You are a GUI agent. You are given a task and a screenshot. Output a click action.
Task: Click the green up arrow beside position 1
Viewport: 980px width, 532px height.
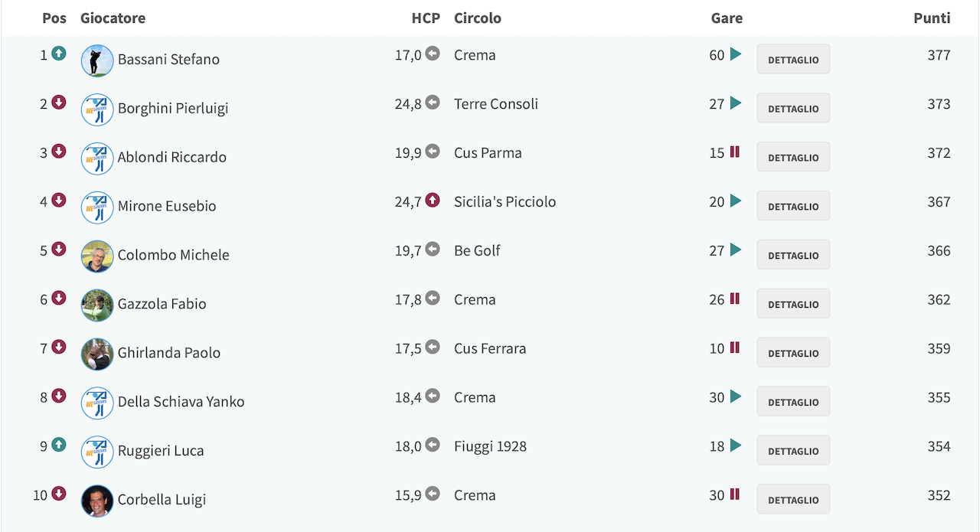(59, 54)
